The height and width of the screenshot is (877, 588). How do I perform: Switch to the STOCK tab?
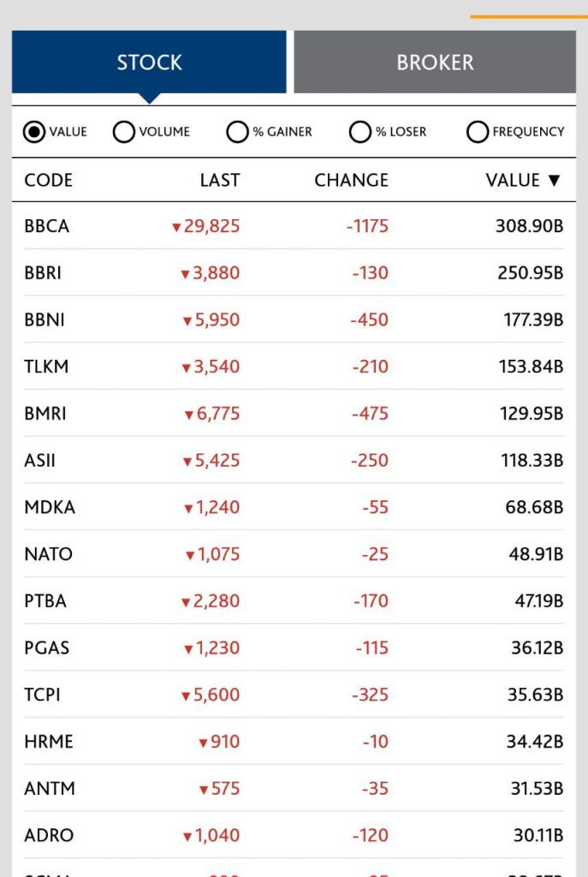149,63
